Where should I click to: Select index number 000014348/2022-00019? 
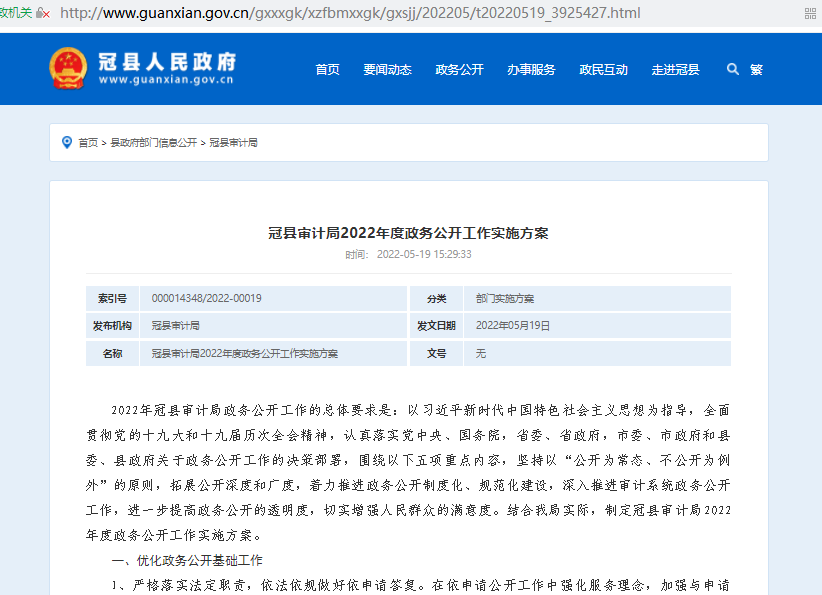click(x=207, y=298)
